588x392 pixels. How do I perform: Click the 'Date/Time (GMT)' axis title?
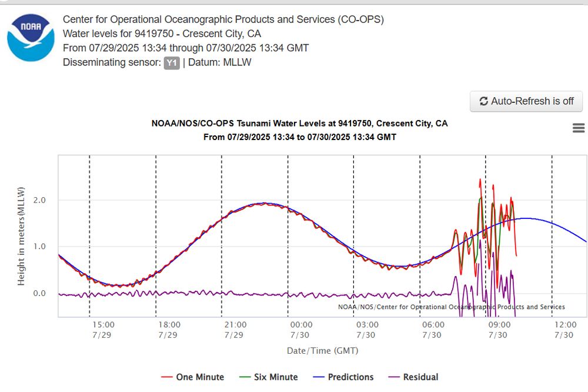(322, 351)
